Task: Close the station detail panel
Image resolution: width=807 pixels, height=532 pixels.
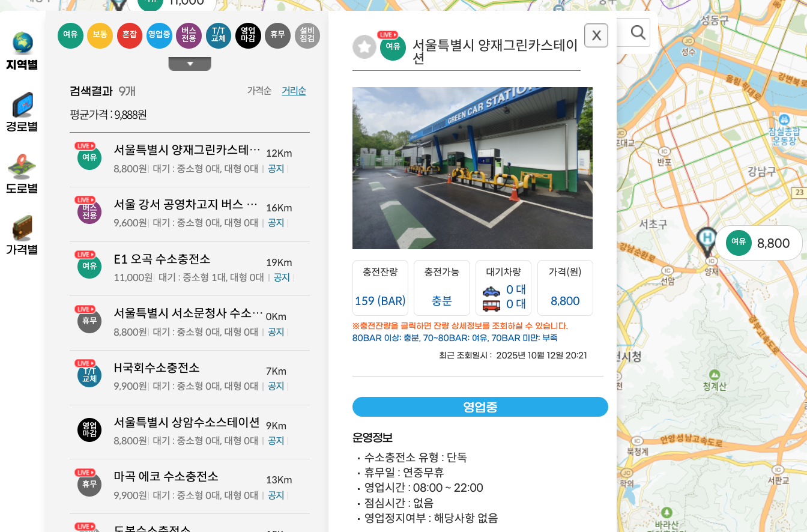Action: (x=596, y=35)
